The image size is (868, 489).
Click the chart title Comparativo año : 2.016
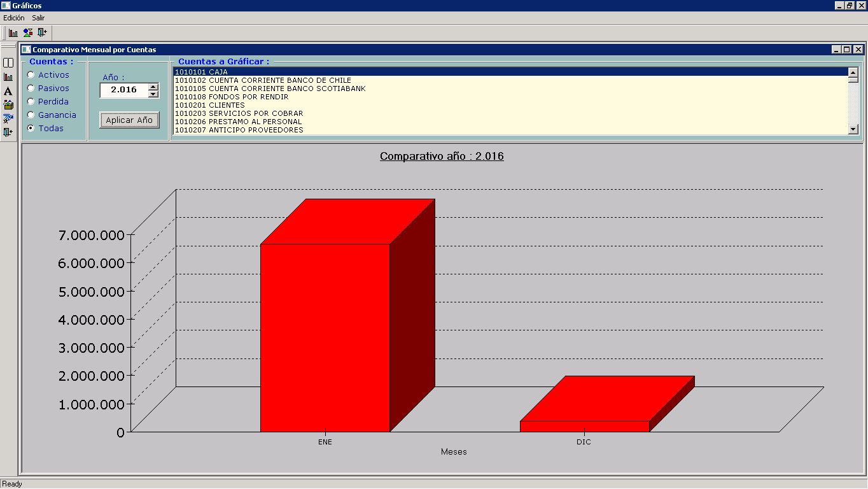442,156
